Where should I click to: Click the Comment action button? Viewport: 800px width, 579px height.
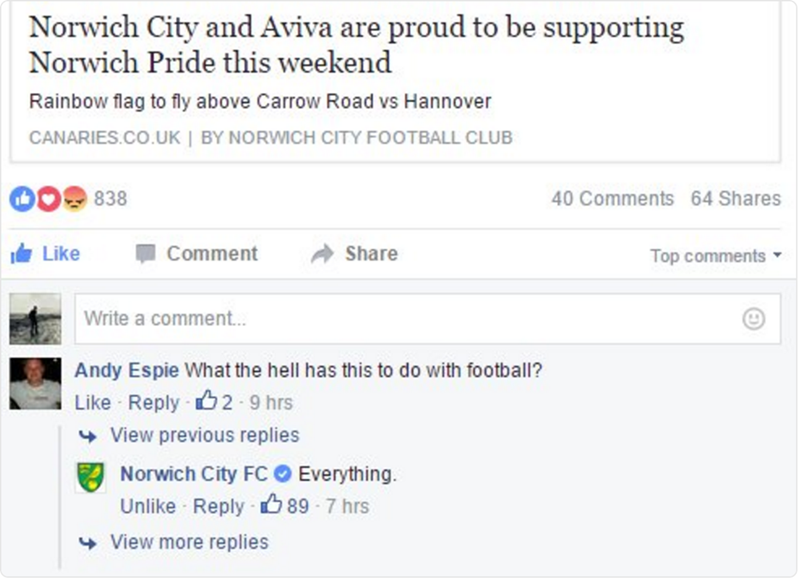[197, 254]
